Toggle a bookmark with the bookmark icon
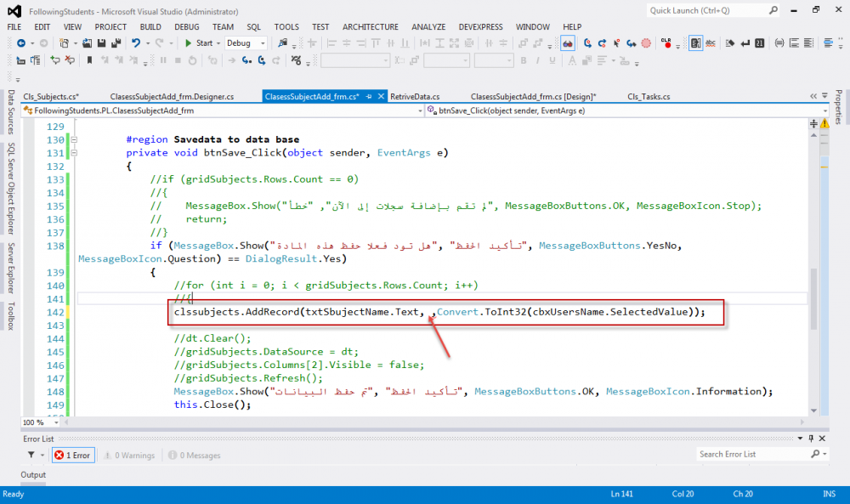The image size is (850, 504). [89, 60]
